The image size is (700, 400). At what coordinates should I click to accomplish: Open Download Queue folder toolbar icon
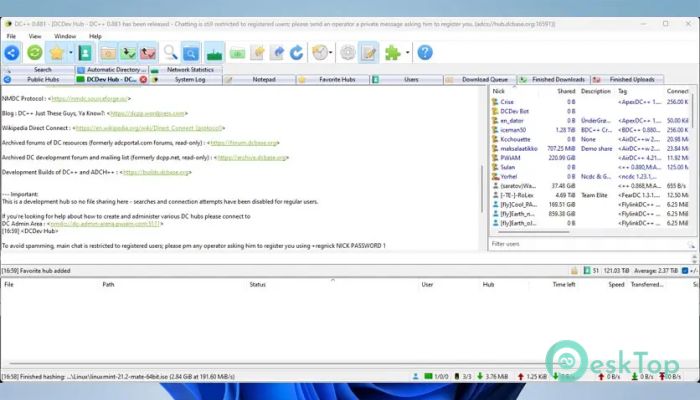[x=108, y=53]
